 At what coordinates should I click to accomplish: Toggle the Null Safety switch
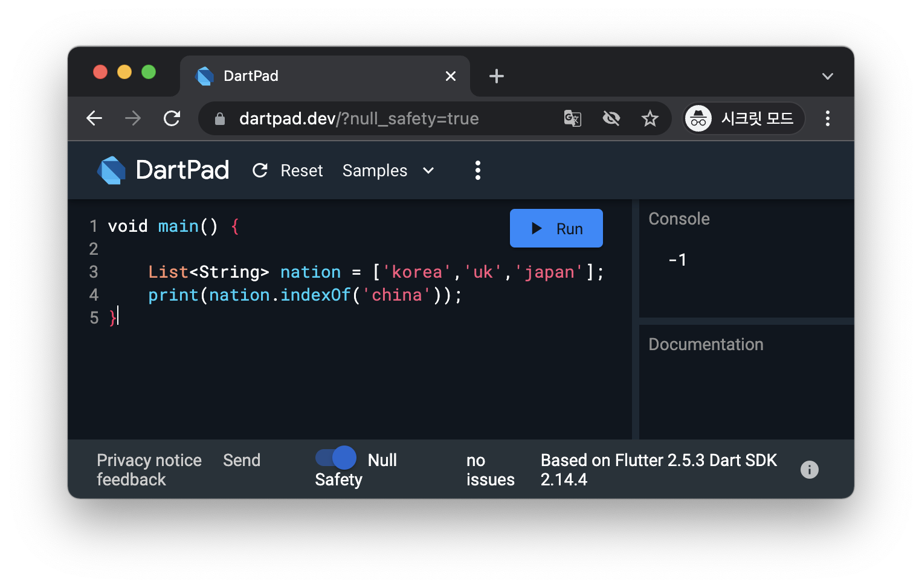point(336,458)
